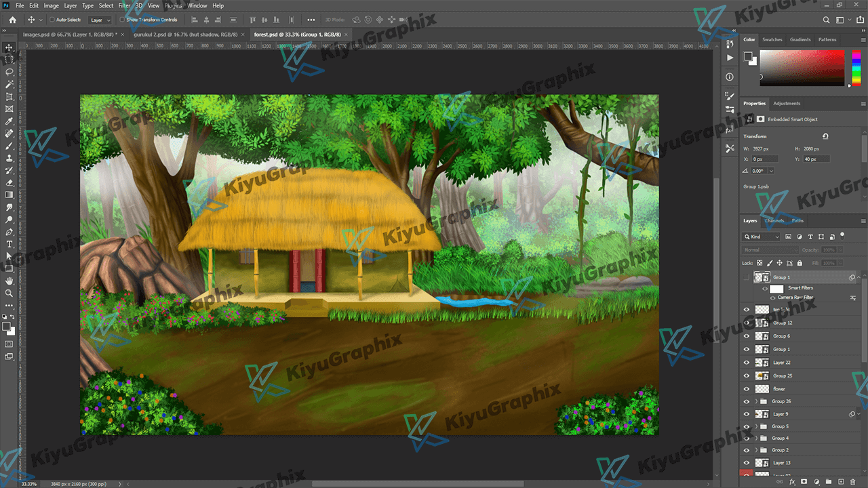Hide the Layer 22 layer
The width and height of the screenshot is (868, 488).
(747, 363)
